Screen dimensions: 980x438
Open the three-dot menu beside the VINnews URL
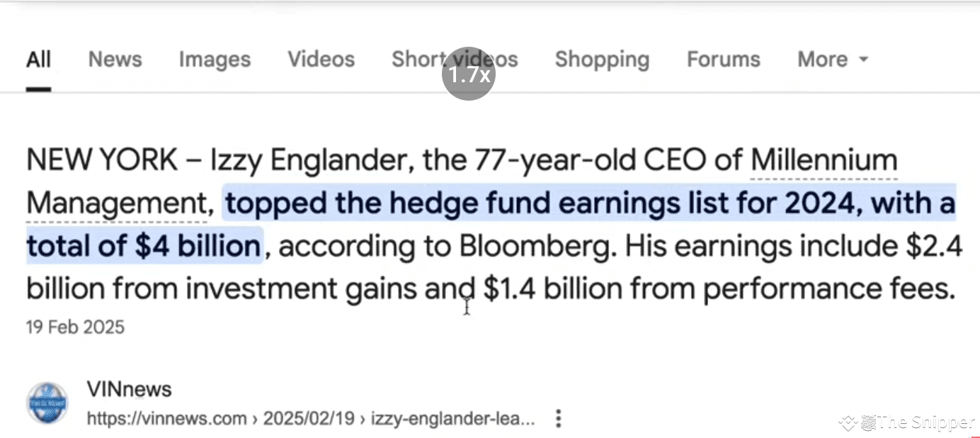pyautogui.click(x=558, y=418)
